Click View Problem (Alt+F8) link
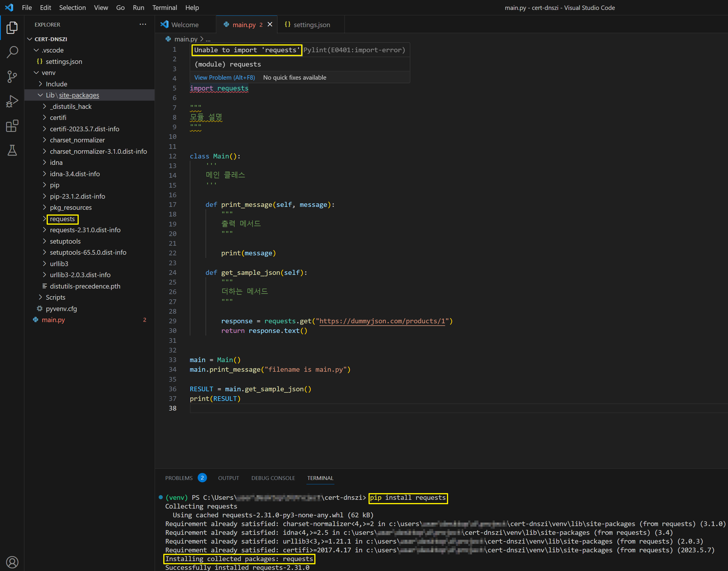This screenshot has height=571, width=728. pos(224,78)
